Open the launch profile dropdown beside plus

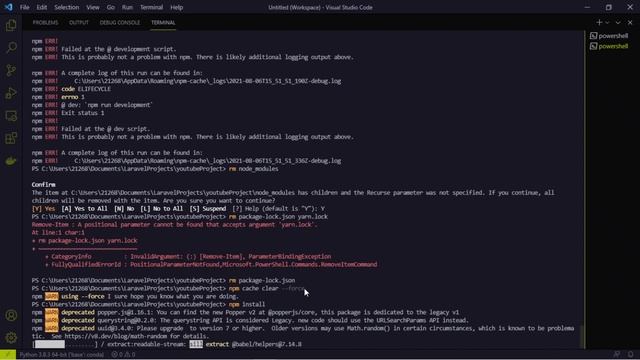(x=607, y=22)
